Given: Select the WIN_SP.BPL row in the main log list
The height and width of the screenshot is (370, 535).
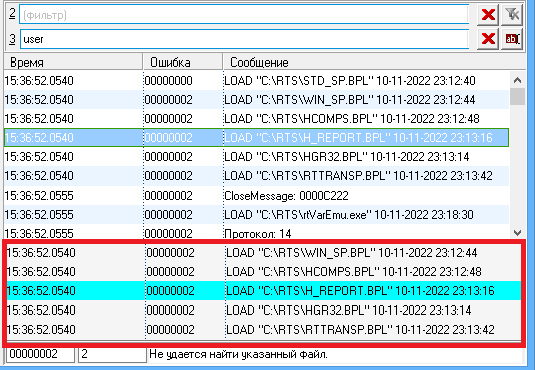Looking at the screenshot, I should pos(257,100).
